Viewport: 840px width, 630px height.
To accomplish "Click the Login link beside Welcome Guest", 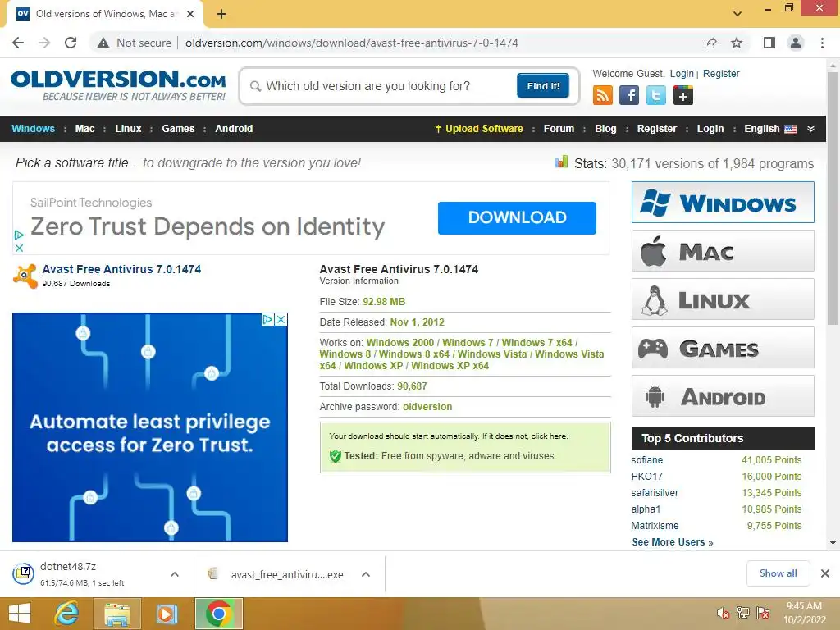I will [682, 73].
